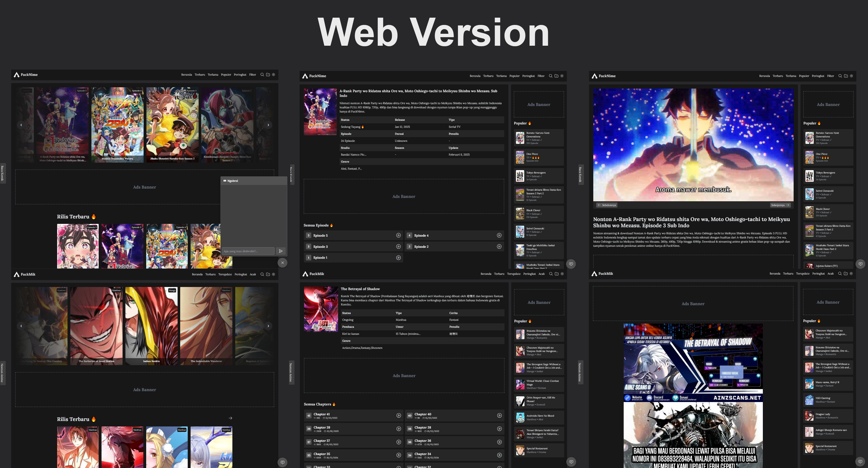Click play icon on Episode 2 row
The width and height of the screenshot is (868, 468).
click(499, 247)
